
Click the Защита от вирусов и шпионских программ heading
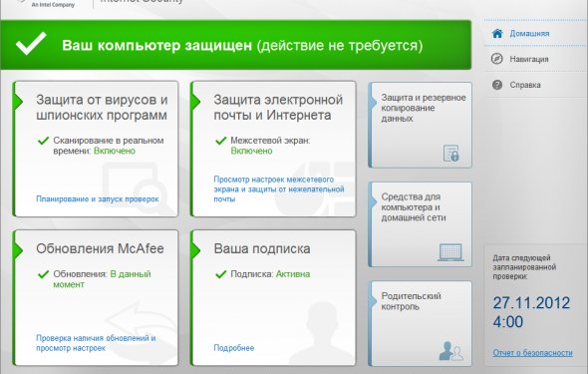(102, 108)
